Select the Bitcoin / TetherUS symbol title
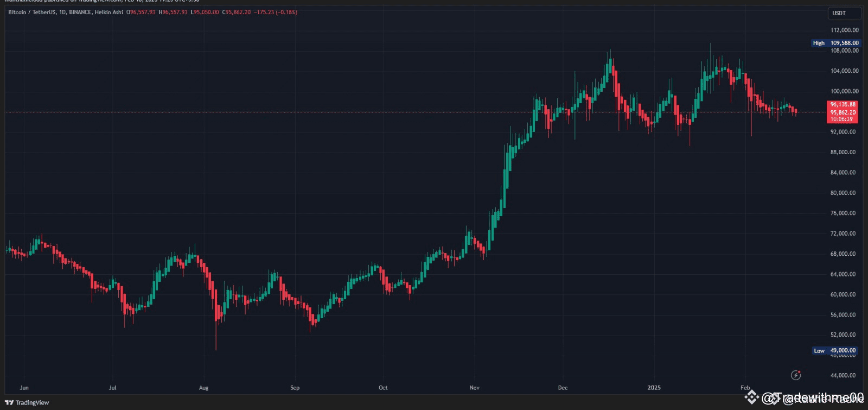The height and width of the screenshot is (410, 868). [x=32, y=12]
